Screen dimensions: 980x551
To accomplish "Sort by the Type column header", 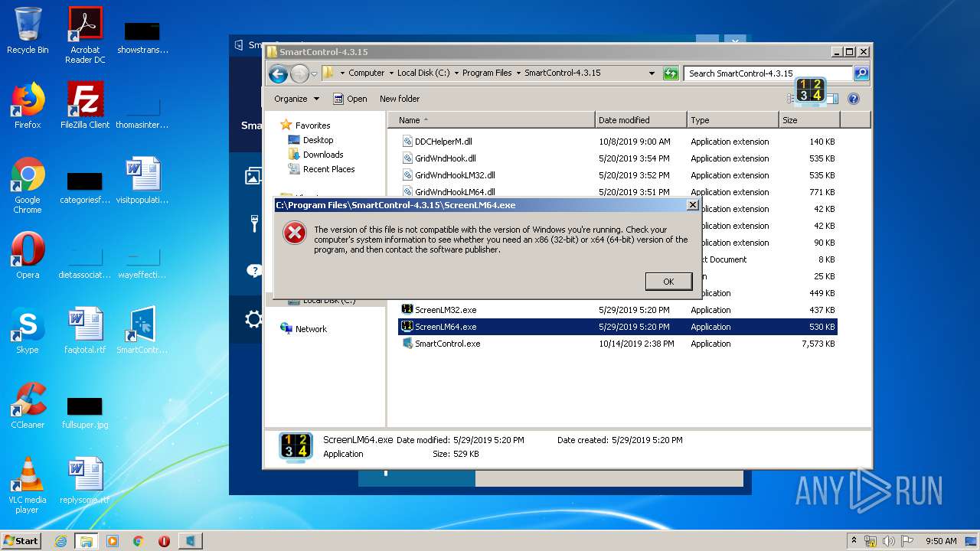I will (733, 120).
